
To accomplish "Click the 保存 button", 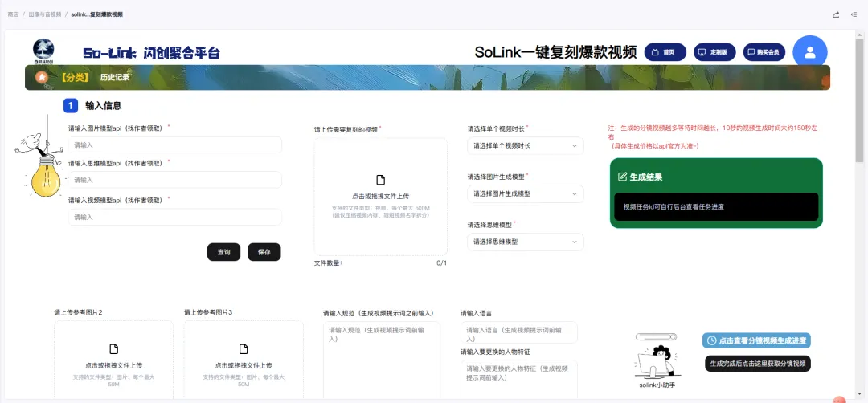I will click(x=264, y=252).
